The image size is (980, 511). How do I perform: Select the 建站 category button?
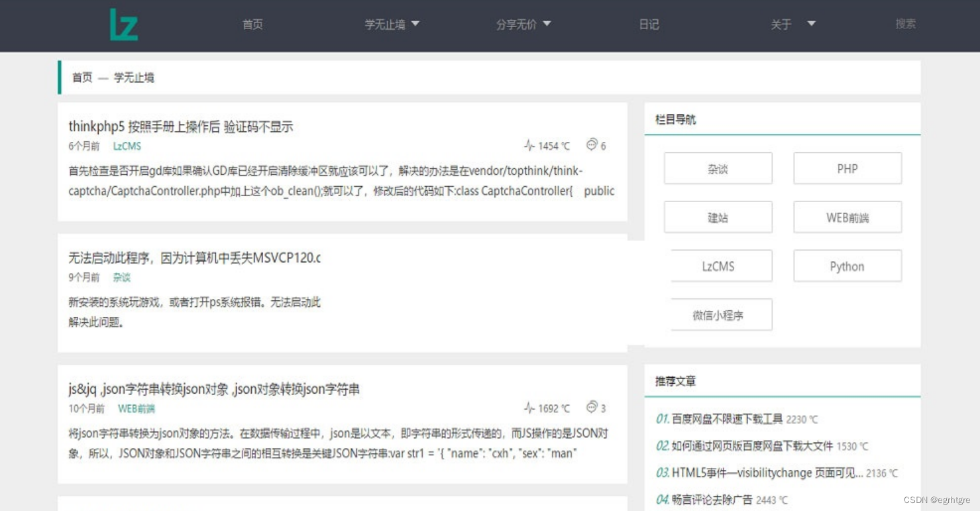(x=718, y=217)
